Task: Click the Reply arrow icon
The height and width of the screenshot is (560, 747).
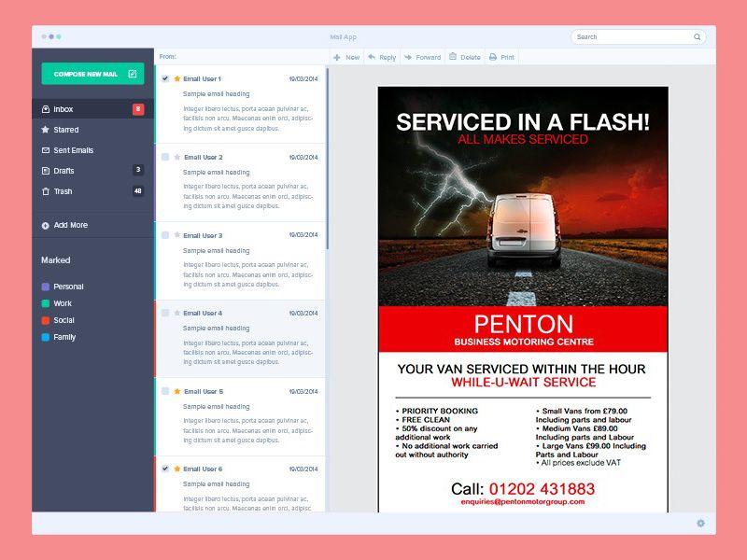Action: click(x=372, y=57)
